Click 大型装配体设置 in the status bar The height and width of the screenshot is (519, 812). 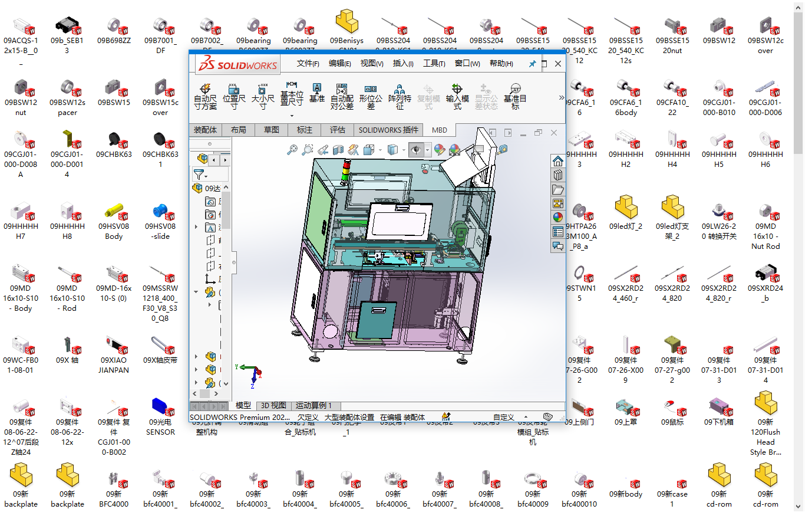(349, 417)
